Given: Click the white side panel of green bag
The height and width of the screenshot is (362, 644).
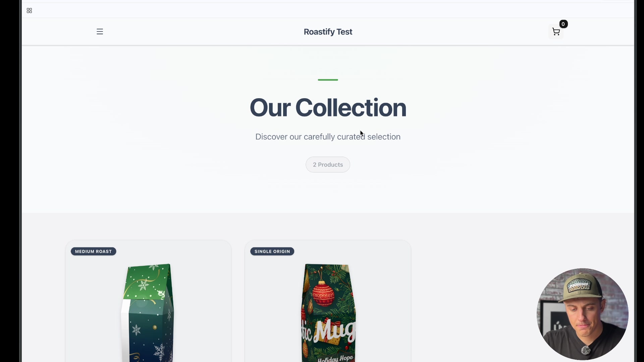Looking at the screenshot, I should point(125,330).
